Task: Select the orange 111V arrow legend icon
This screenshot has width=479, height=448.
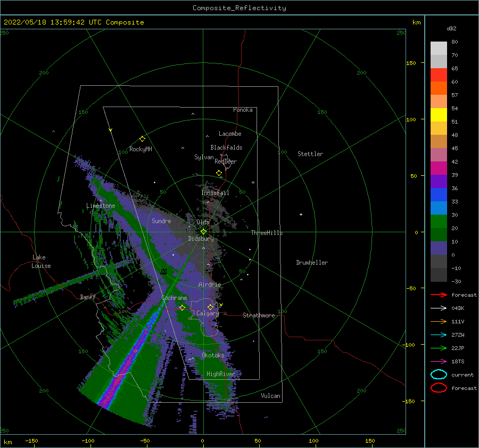Action: (439, 321)
